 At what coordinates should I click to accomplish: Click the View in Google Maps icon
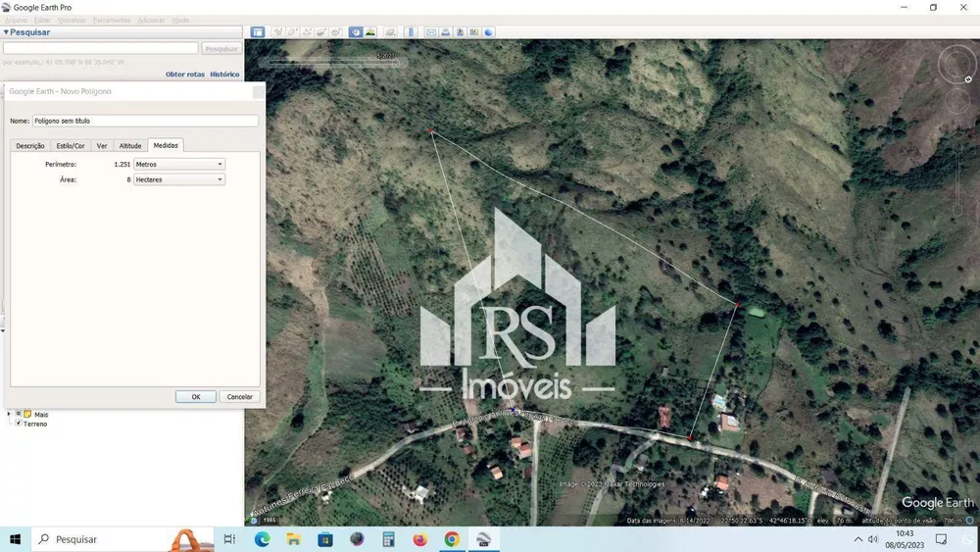[474, 32]
